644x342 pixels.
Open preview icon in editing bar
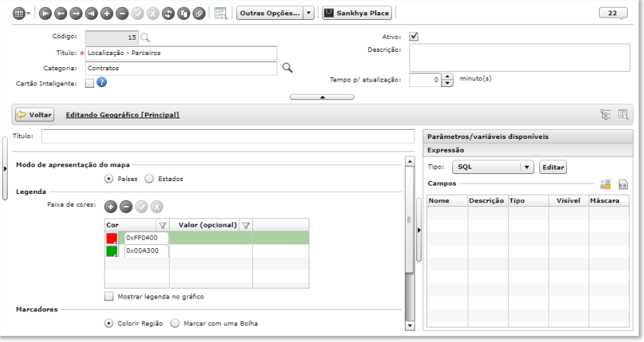pyautogui.click(x=623, y=115)
